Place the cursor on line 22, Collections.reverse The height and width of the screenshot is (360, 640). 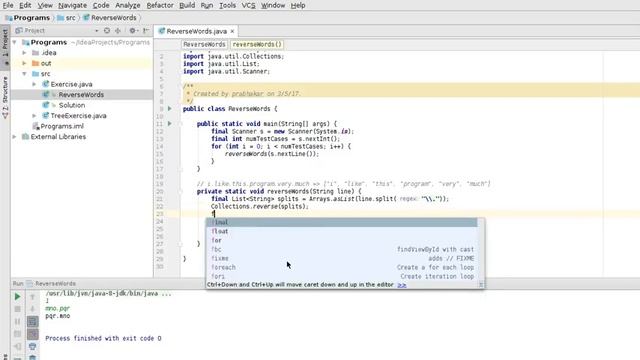pyautogui.click(x=260, y=207)
